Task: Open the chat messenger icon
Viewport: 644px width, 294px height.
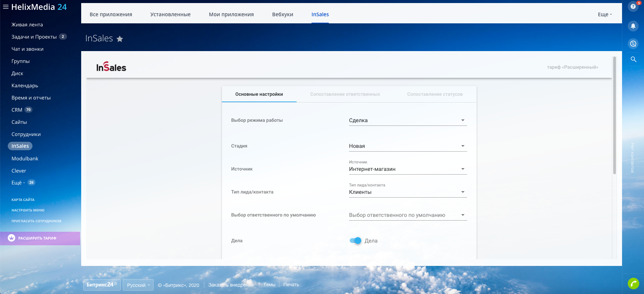Action: (633, 44)
